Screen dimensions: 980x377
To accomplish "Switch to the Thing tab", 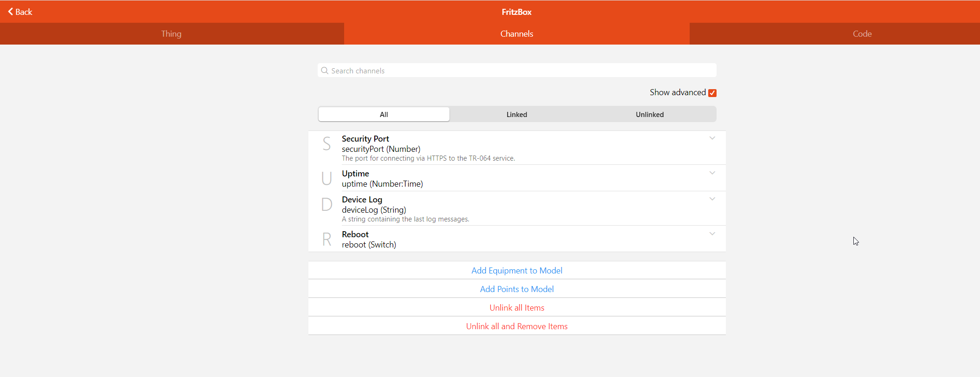I will pyautogui.click(x=172, y=34).
